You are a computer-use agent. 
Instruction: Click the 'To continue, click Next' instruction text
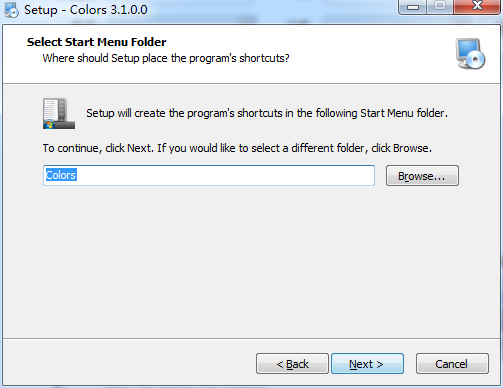237,148
